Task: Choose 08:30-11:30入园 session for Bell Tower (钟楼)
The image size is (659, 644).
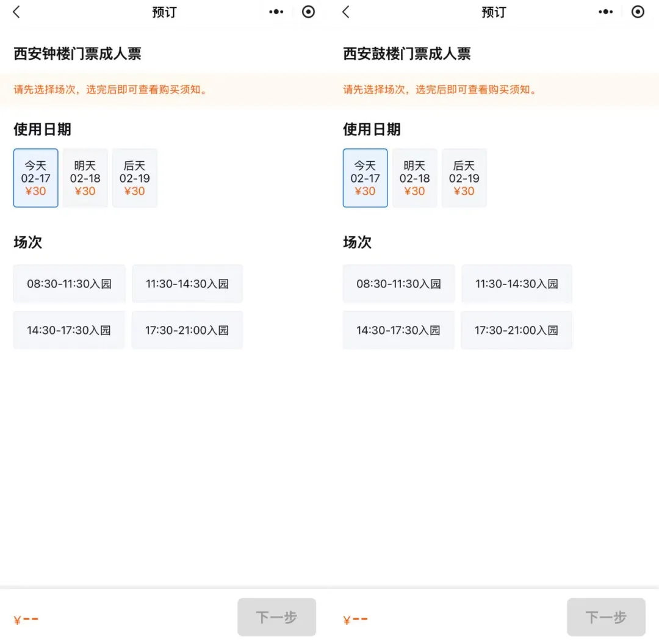Action: point(70,284)
